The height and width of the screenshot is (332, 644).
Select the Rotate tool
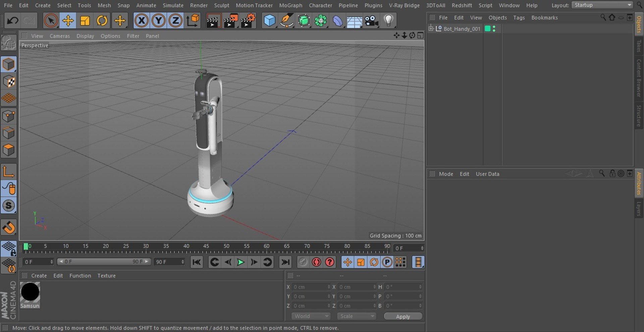[102, 21]
